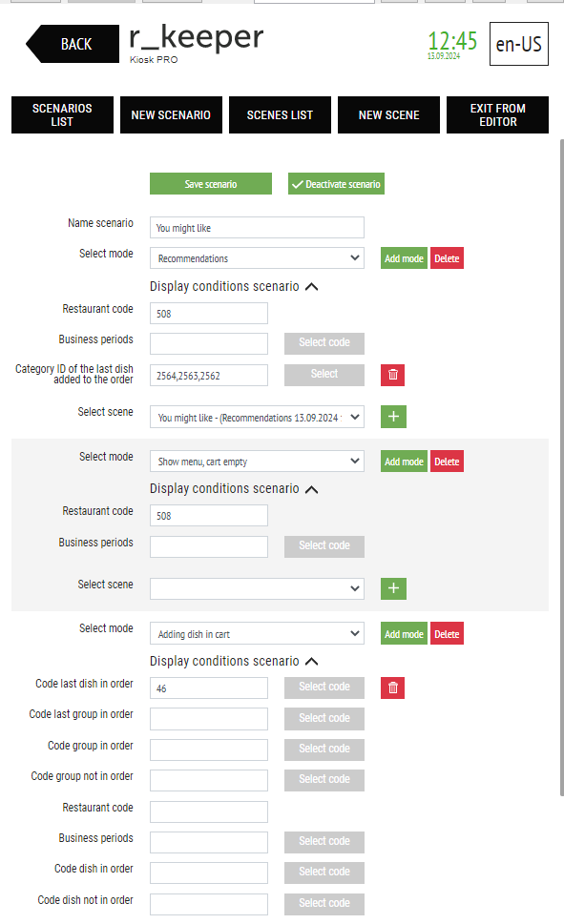Click plus icon next to empty Select scene
Image resolution: width=564 pixels, height=924 pixels.
tap(393, 588)
